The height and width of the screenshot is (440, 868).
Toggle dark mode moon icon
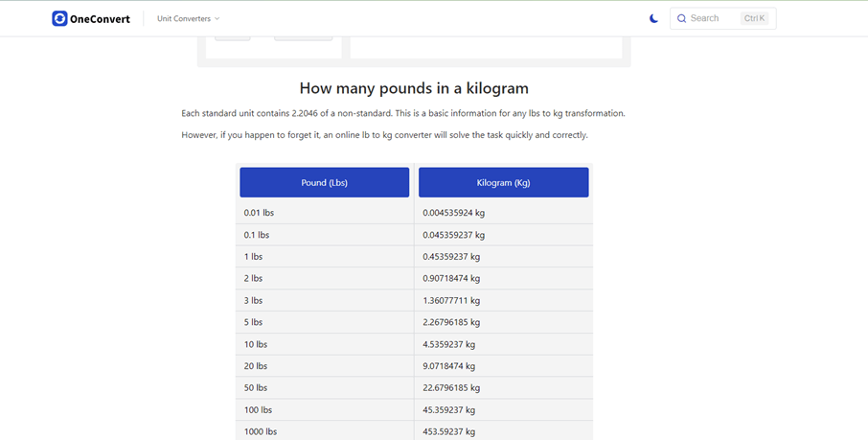tap(653, 18)
